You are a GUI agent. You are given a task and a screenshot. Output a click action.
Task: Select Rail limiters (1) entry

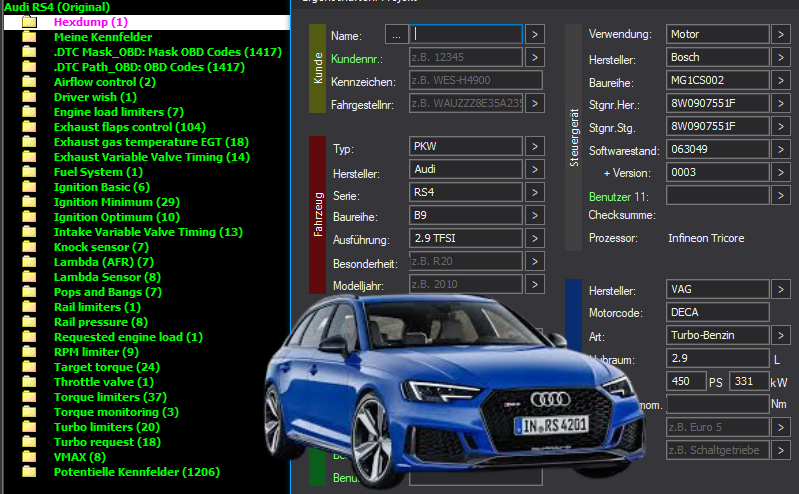[x=97, y=307]
